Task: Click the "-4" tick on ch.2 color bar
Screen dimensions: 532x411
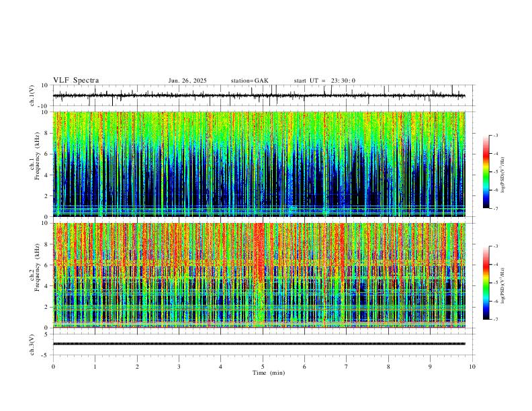Action: pyautogui.click(x=496, y=265)
